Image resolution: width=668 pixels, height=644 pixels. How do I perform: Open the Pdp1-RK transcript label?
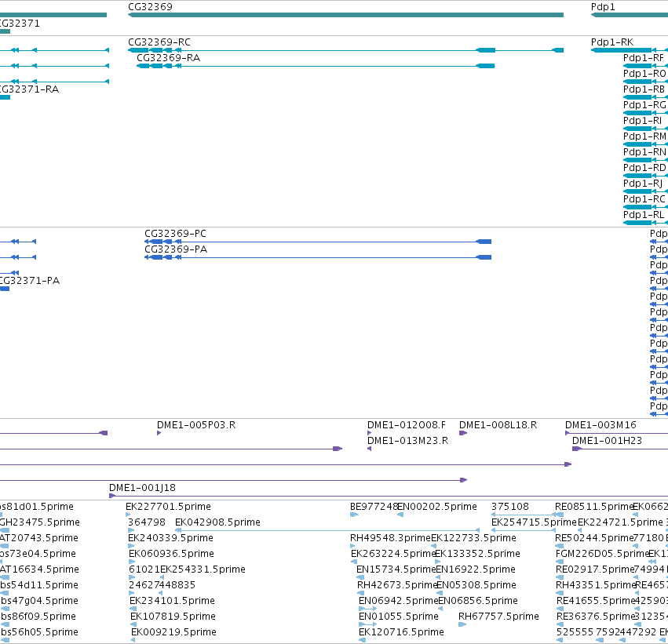coord(612,42)
